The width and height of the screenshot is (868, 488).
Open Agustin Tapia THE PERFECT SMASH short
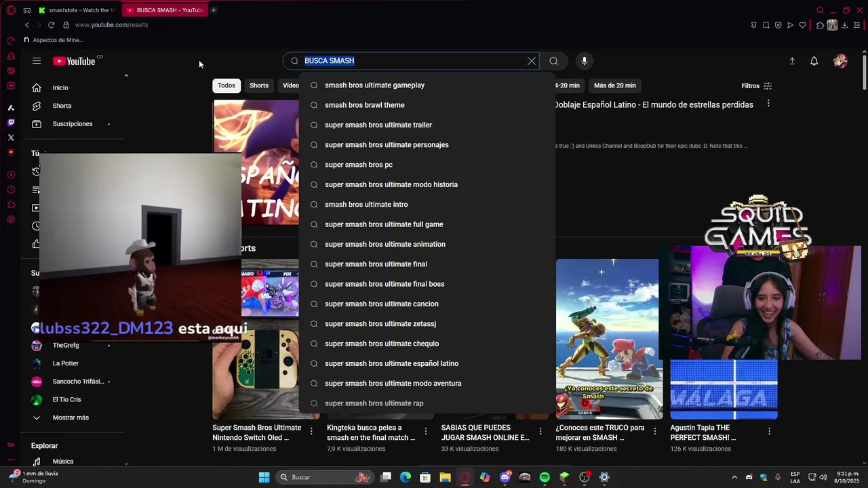[724, 390]
